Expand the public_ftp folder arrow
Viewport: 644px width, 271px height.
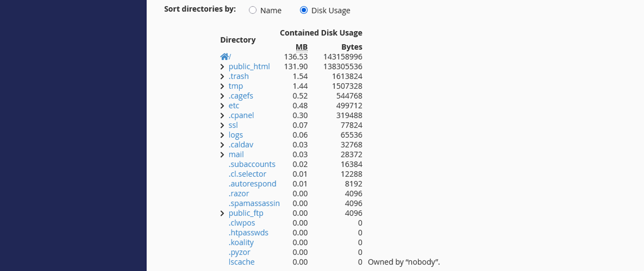[x=222, y=214]
